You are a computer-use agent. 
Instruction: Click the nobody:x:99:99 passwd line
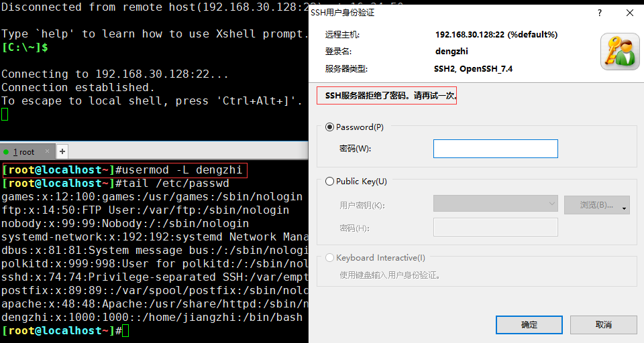[125, 224]
